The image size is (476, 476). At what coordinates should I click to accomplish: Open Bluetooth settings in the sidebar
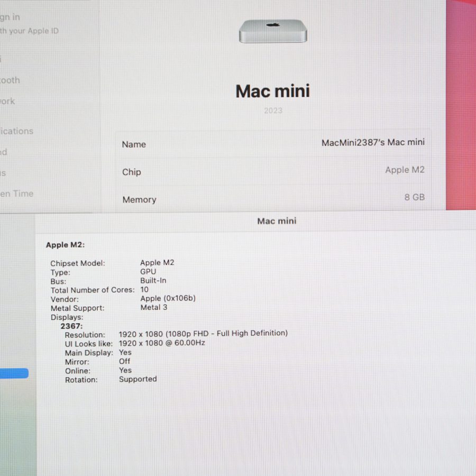[x=10, y=80]
